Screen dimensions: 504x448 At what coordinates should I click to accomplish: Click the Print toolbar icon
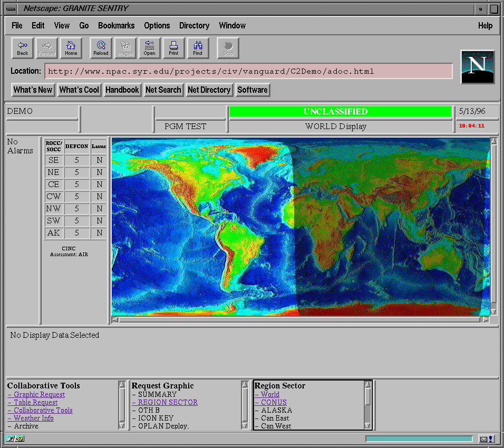[x=173, y=48]
